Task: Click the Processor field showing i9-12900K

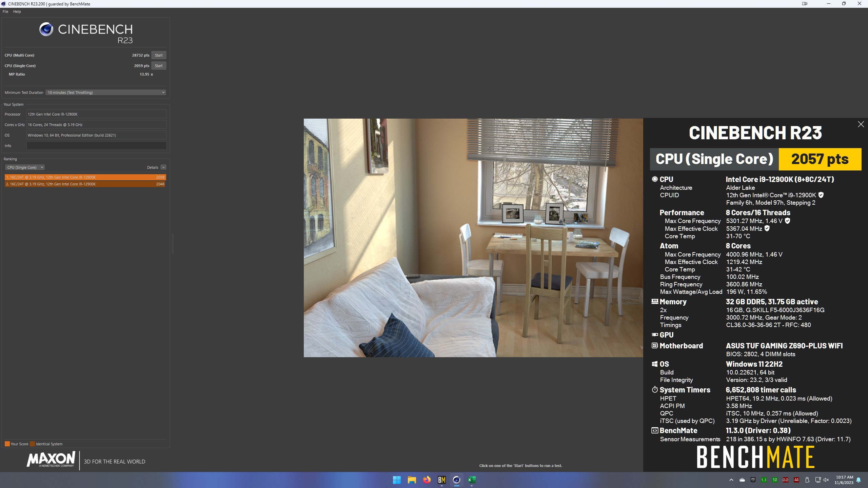Action: (96, 114)
